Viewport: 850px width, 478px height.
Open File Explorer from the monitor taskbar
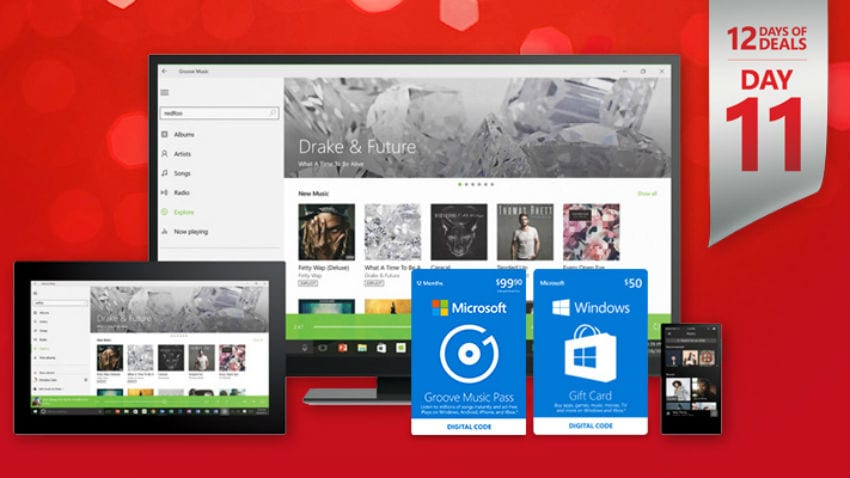point(362,347)
